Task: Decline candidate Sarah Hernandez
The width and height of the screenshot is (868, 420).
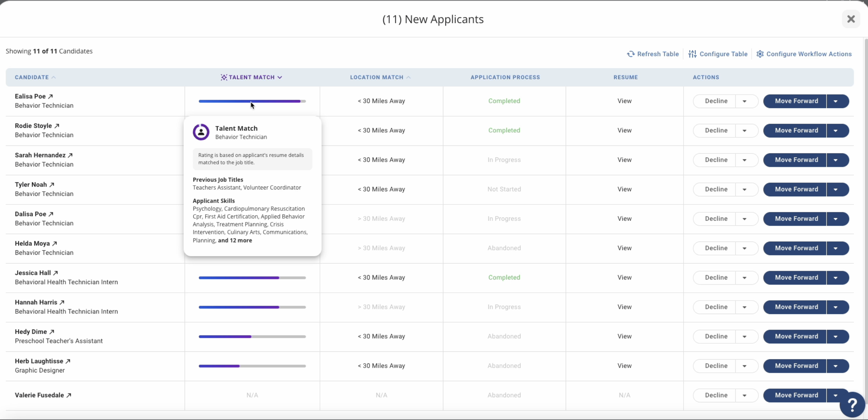Action: (715, 160)
